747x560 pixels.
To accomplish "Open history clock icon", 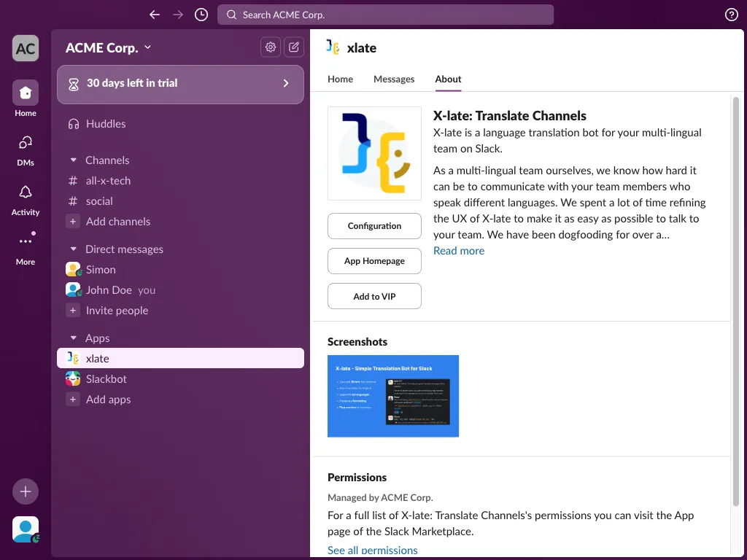I will pyautogui.click(x=201, y=15).
